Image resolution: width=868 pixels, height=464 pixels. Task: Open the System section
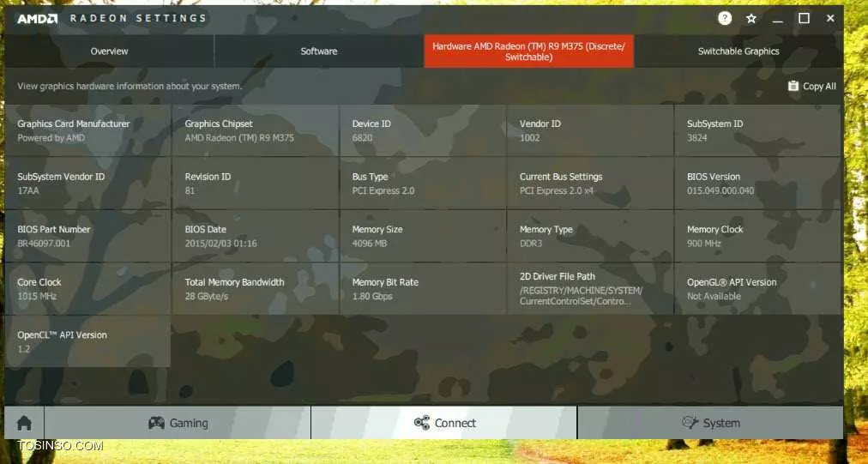point(711,423)
